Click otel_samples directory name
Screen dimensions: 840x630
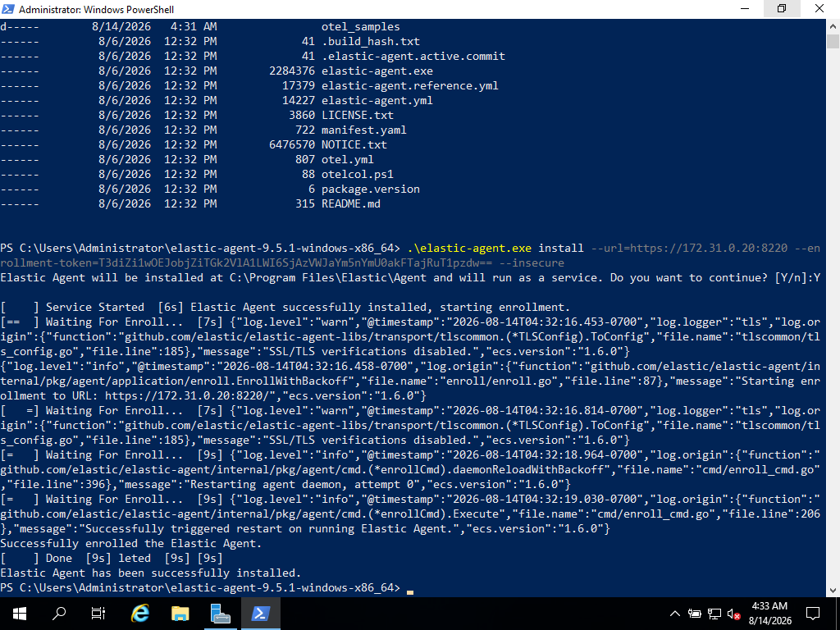click(x=361, y=27)
